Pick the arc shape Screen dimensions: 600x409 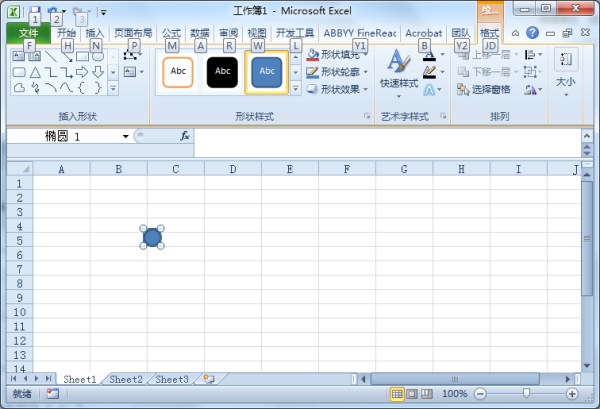(x=51, y=88)
